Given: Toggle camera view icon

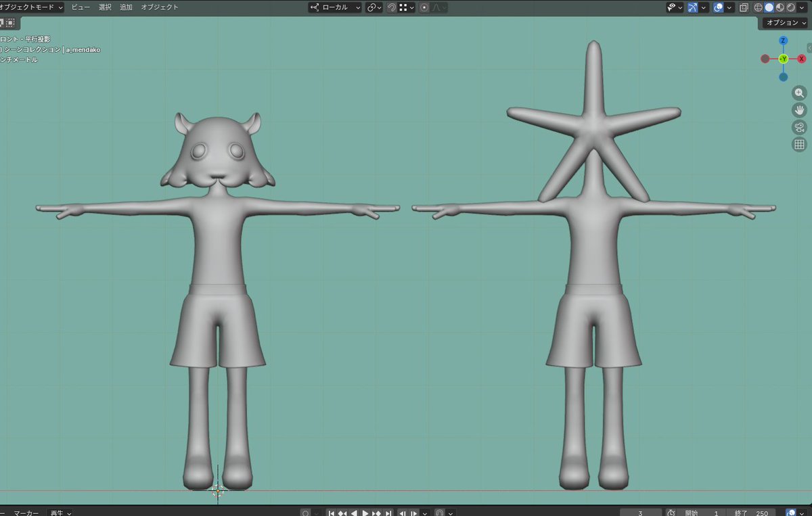Looking at the screenshot, I should click(x=799, y=127).
